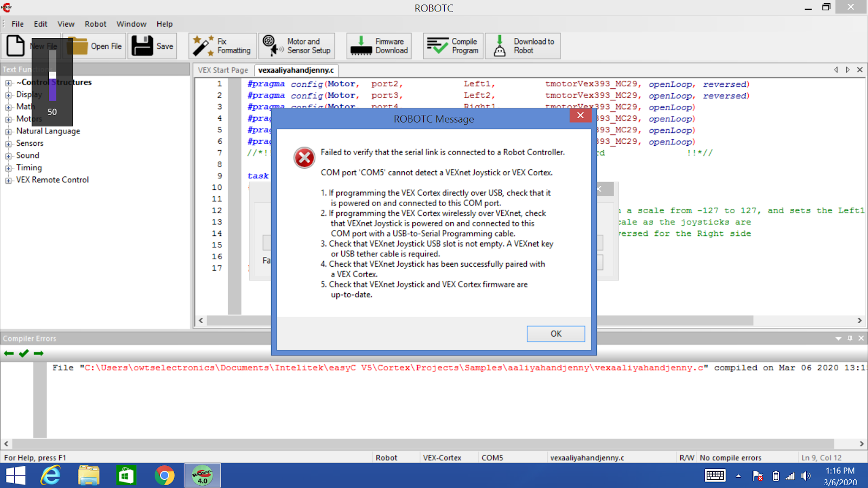Image resolution: width=868 pixels, height=488 pixels.
Task: Open touch keyboard tray icon
Action: click(715, 476)
